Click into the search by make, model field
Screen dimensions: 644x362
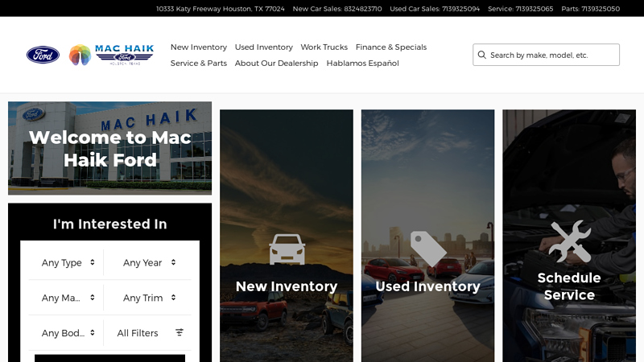[x=546, y=55]
